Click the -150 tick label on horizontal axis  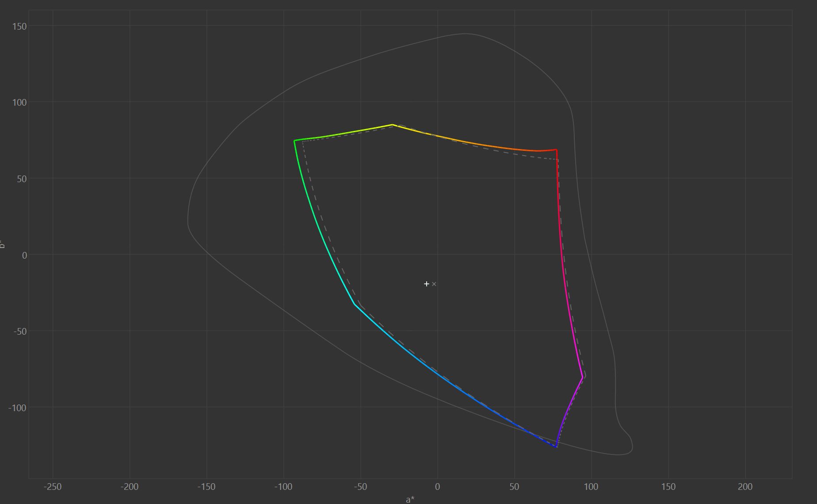point(206,487)
